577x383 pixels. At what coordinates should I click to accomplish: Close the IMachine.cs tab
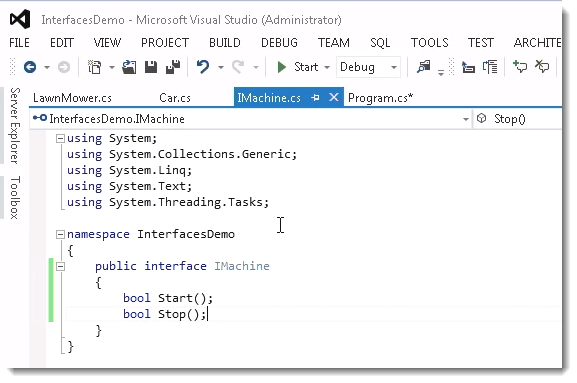pos(333,97)
